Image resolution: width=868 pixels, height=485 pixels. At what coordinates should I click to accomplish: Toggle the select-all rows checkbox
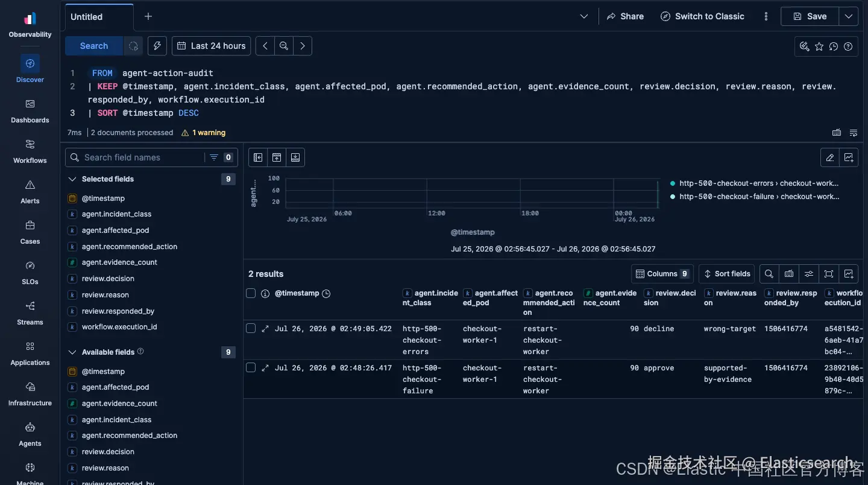251,293
